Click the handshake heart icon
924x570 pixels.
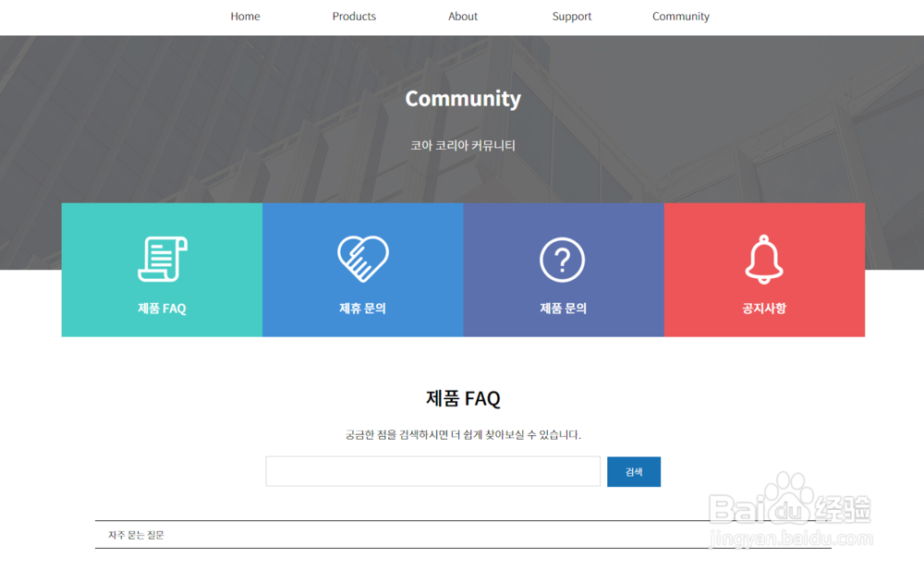tap(363, 259)
